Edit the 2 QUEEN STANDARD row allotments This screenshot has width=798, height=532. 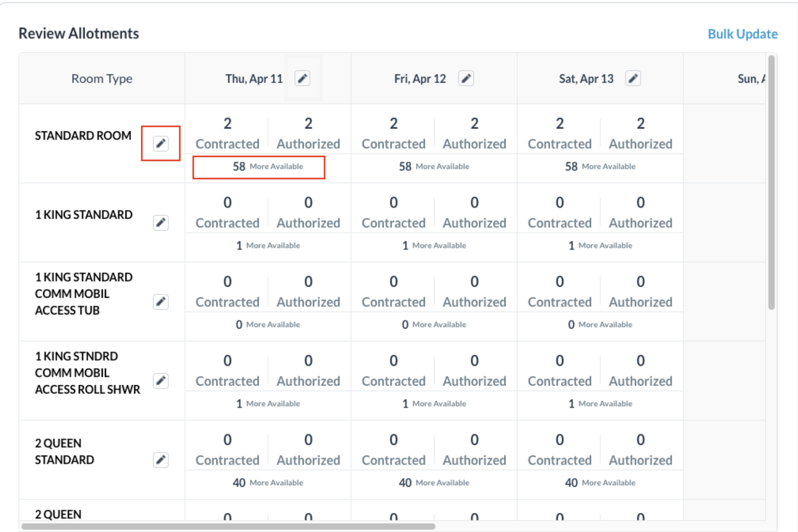160,460
